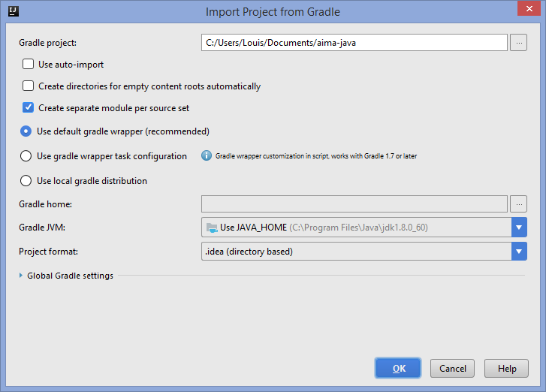Image resolution: width=546 pixels, height=392 pixels.
Task: Click the info icon beside wrapper task configuration
Action: pos(207,156)
